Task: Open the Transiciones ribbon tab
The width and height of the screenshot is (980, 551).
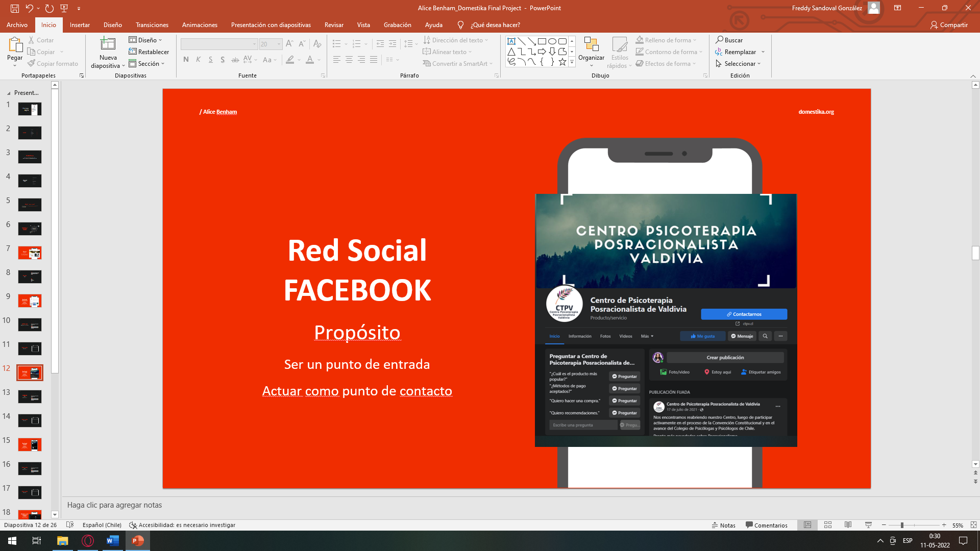Action: (152, 25)
